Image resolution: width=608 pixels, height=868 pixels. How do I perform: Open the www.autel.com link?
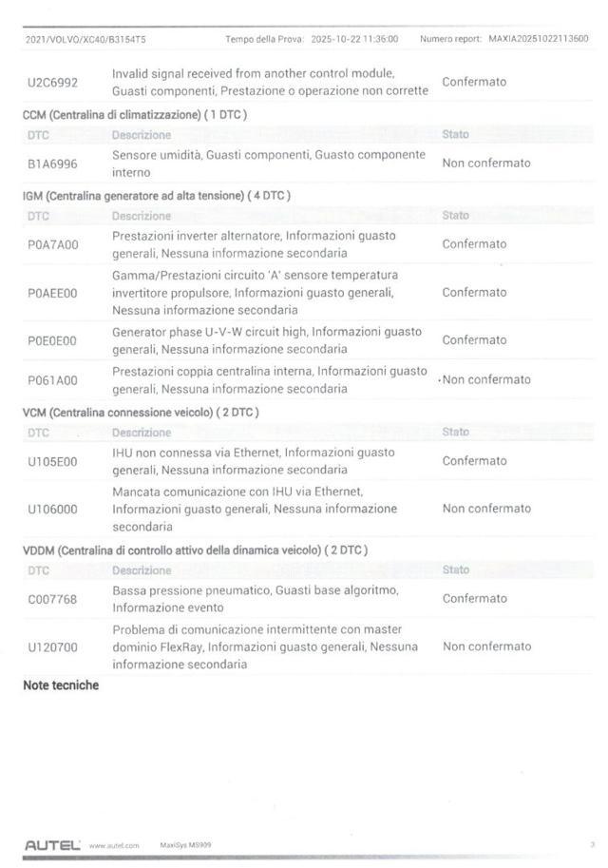coord(114,845)
